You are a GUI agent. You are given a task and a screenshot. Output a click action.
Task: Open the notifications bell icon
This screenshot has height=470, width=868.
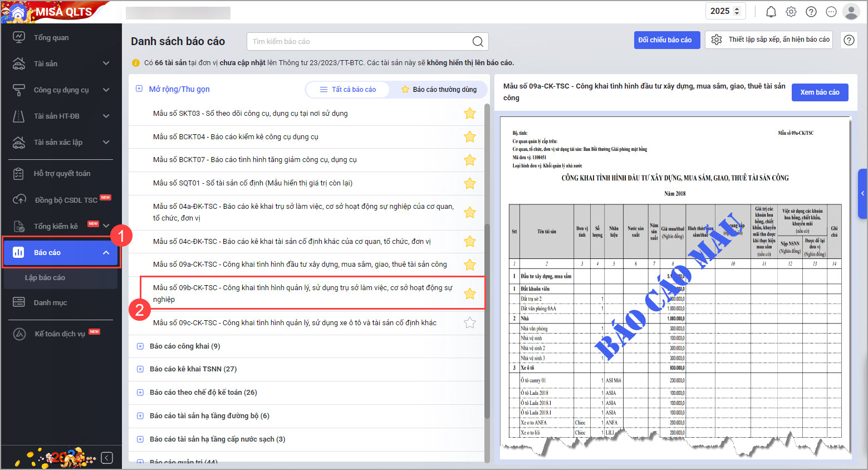click(771, 12)
